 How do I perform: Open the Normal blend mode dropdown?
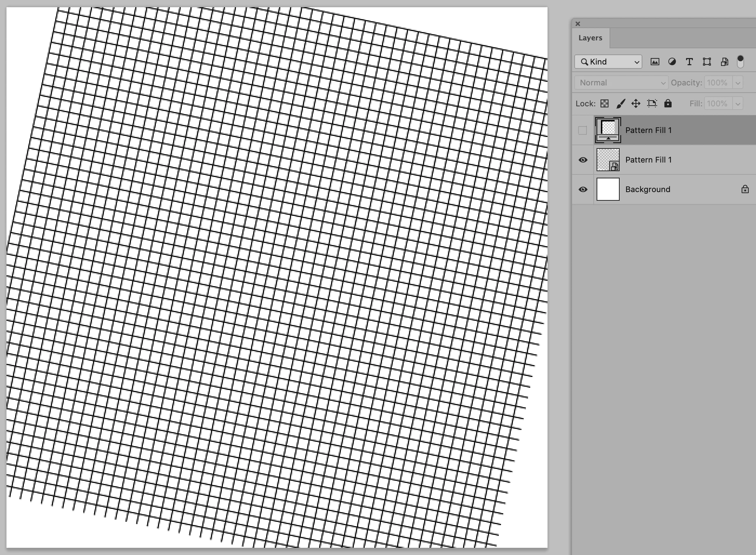[621, 83]
